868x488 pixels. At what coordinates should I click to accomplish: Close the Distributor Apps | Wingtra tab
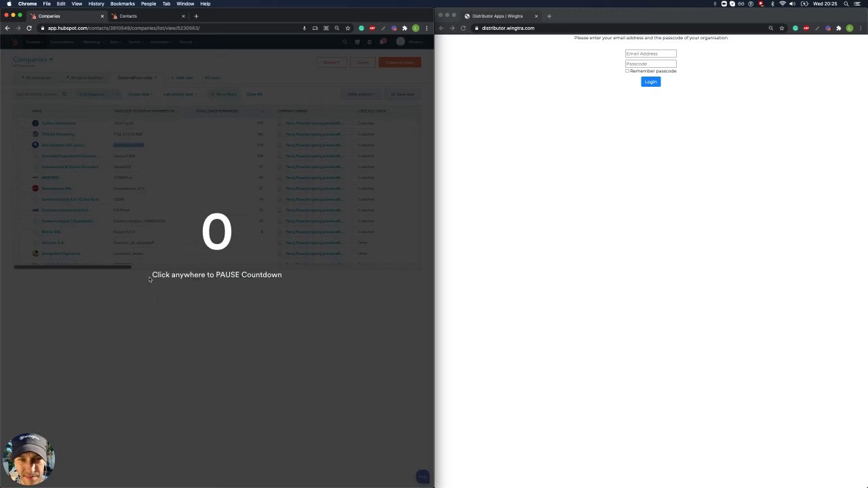coord(536,16)
